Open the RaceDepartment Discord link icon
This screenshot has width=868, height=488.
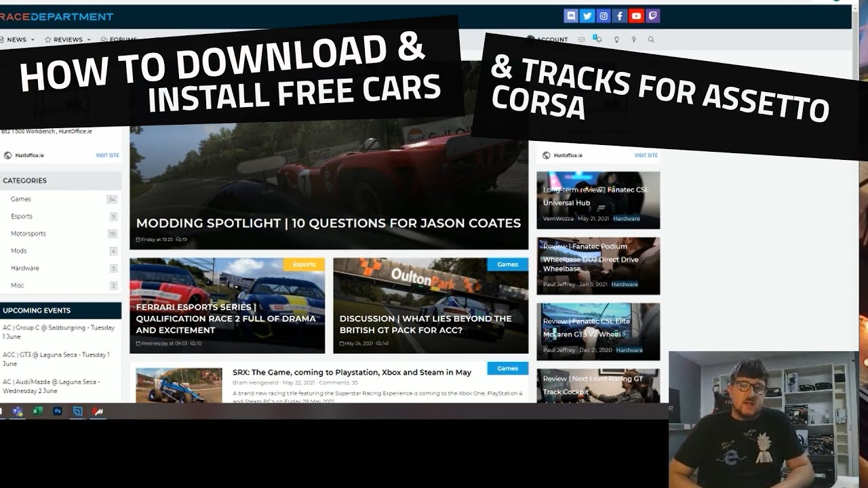click(x=571, y=16)
